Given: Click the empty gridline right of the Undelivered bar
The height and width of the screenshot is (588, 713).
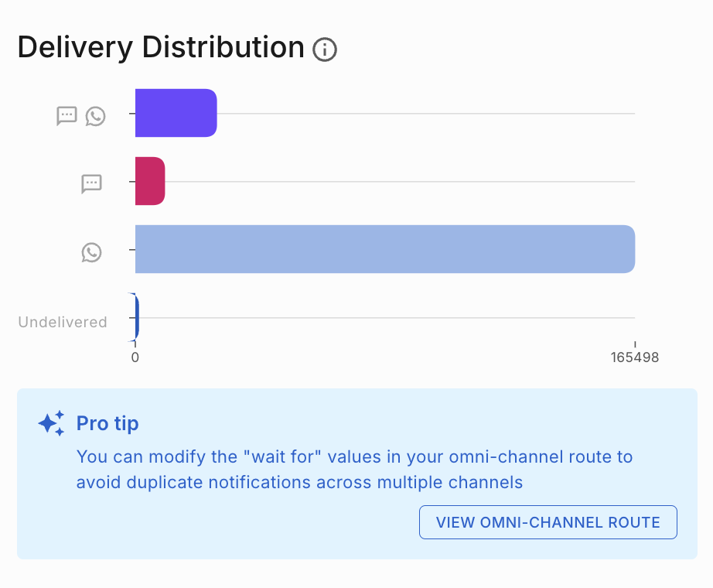Looking at the screenshot, I should 387,318.
